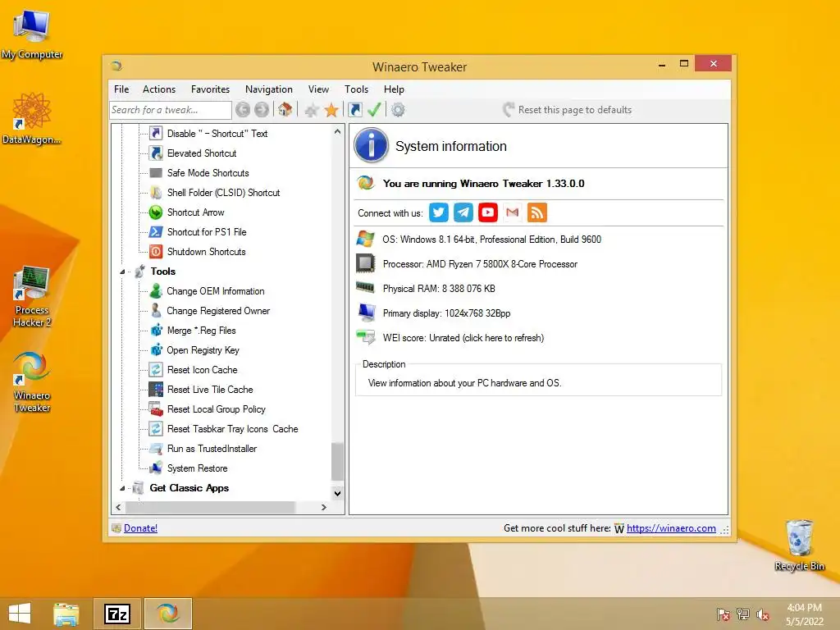The image size is (840, 630).
Task: Click the horizontal scrollbar left arrow
Action: (118, 507)
